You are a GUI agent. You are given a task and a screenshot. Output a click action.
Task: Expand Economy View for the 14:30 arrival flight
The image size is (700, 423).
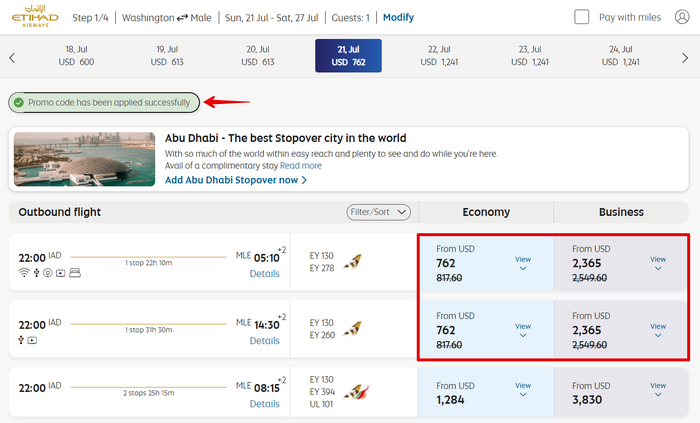pyautogui.click(x=523, y=330)
